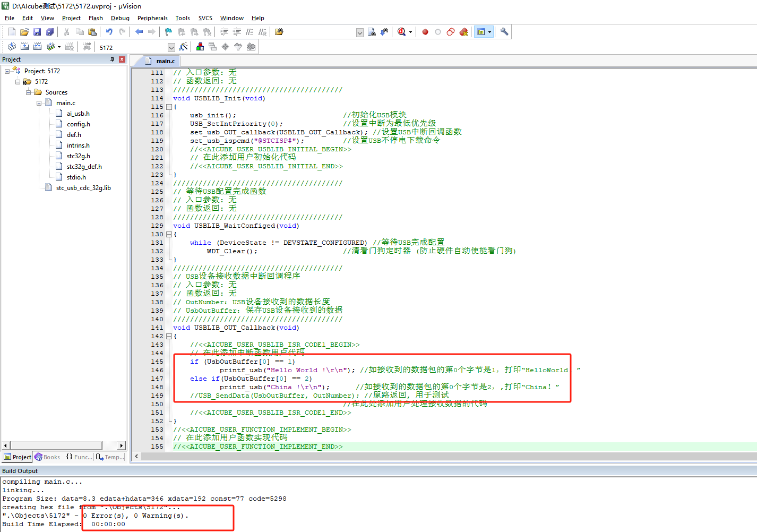
Task: Click the Open file folder icon
Action: coord(24,32)
